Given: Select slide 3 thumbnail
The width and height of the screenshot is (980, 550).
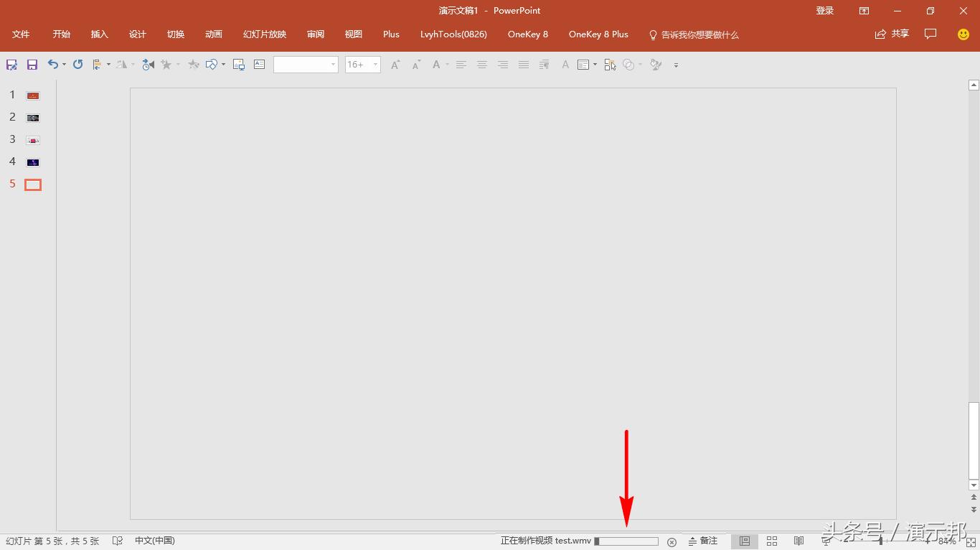Looking at the screenshot, I should [x=33, y=140].
